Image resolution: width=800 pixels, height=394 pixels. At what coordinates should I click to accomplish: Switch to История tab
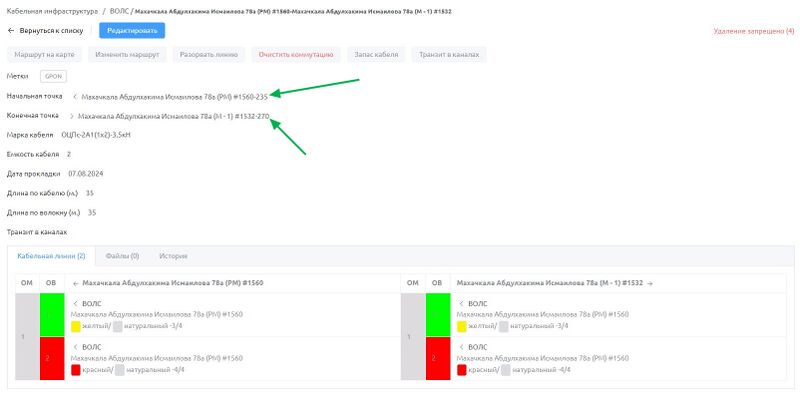pos(173,256)
